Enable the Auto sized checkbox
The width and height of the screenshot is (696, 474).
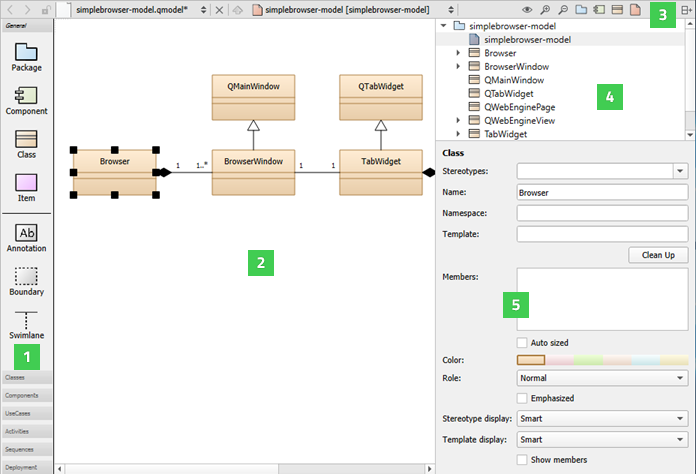coord(522,342)
